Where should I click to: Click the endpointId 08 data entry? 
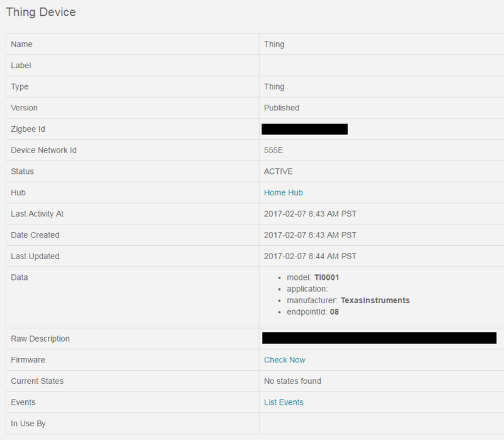tap(312, 312)
